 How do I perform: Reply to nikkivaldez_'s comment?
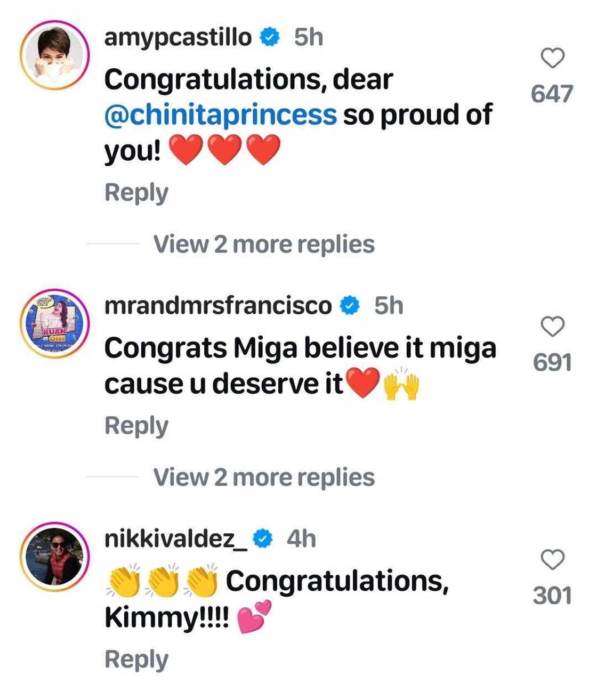point(136,659)
